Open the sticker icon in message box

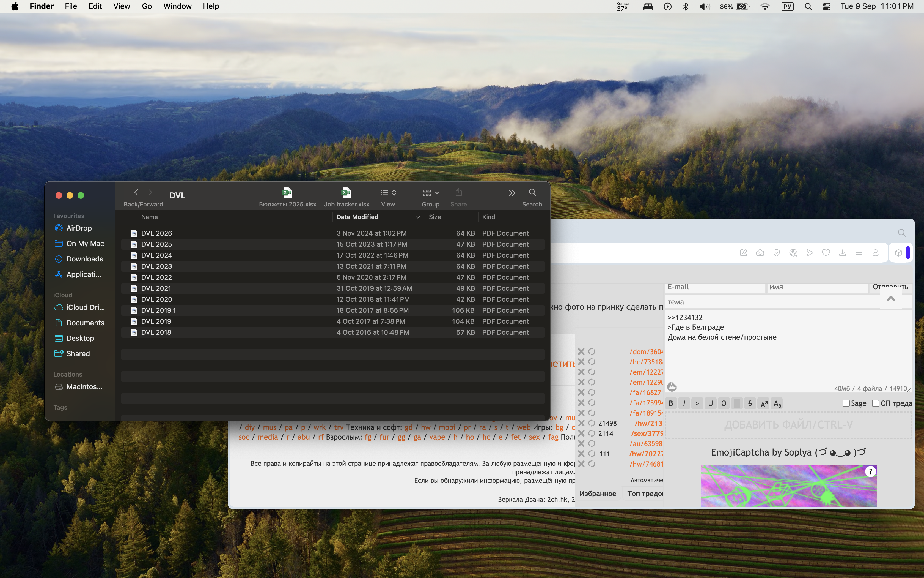pyautogui.click(x=672, y=387)
